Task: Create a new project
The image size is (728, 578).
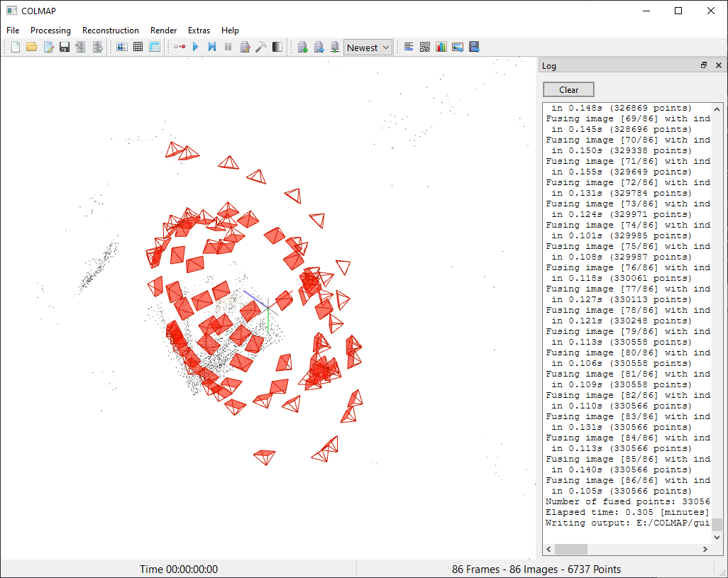Action: coord(15,46)
